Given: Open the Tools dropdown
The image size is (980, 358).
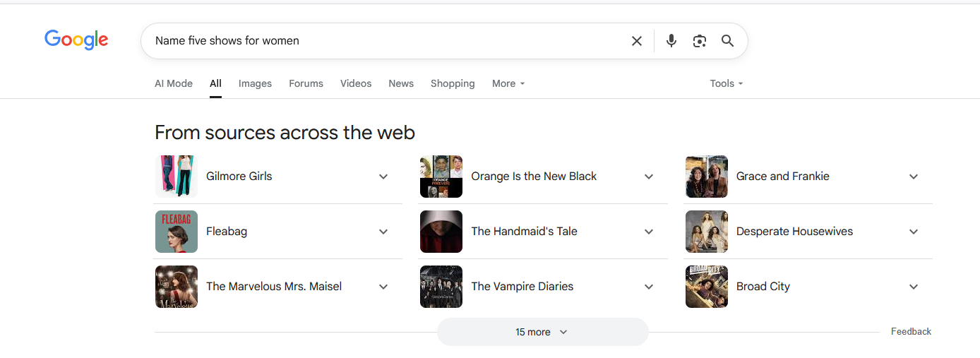Looking at the screenshot, I should click(x=727, y=83).
